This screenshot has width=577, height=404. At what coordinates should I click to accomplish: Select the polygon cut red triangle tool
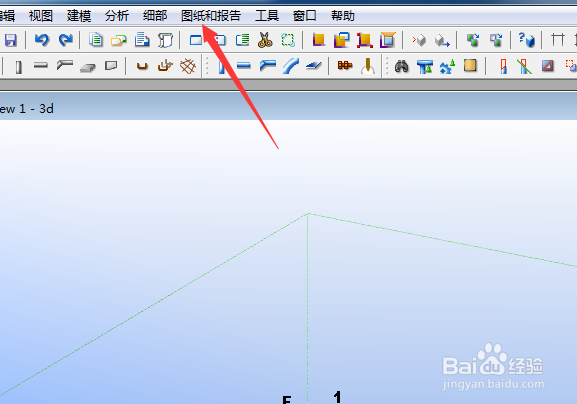(x=548, y=66)
